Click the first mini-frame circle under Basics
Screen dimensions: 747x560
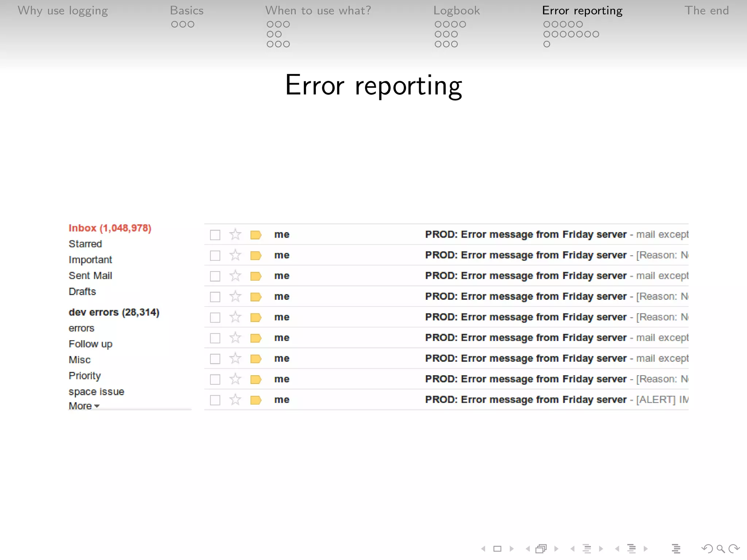point(175,24)
